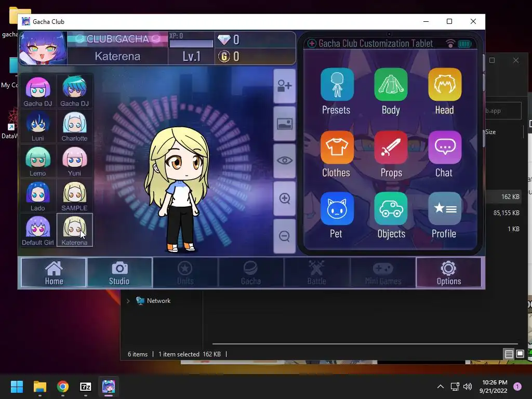Open the clock and date panel
This screenshot has width=532, height=399.
[x=495, y=387]
